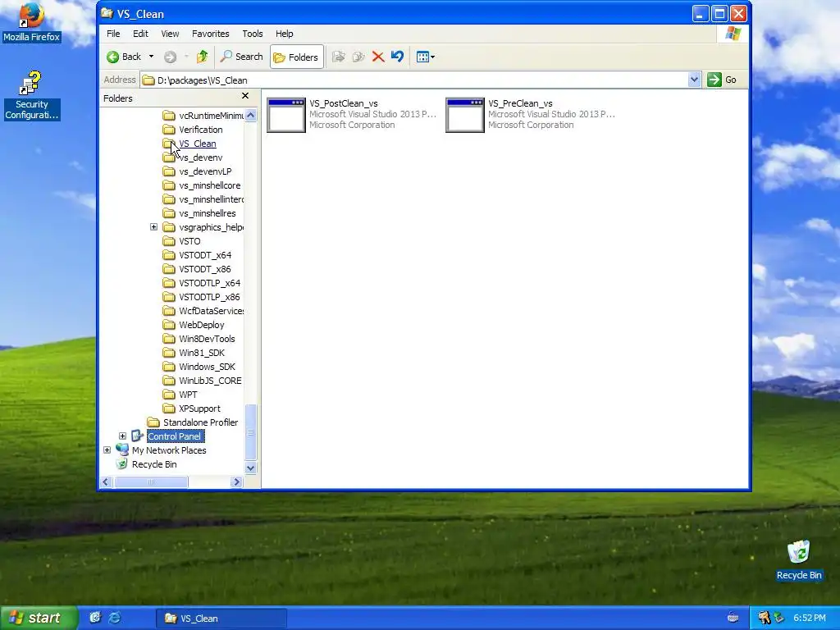Click the Copy To toolbar icon
The height and width of the screenshot is (630, 840).
click(358, 57)
